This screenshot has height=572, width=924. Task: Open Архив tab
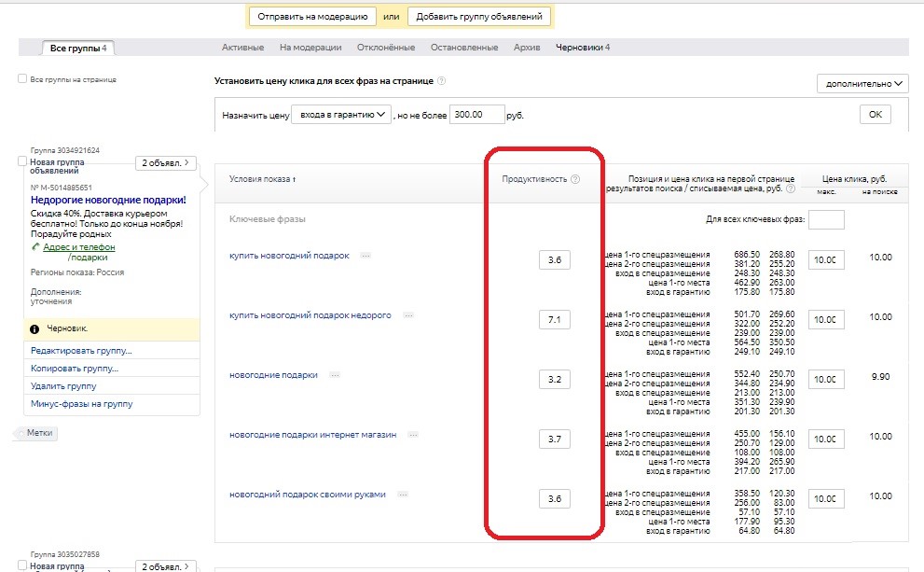tap(527, 48)
